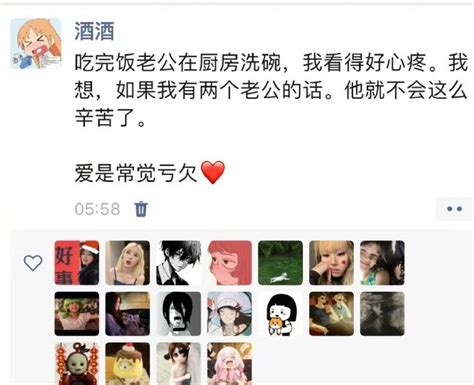Screen dimensions: 474x385
Task: Tap the post text about 老公 washing dishes
Action: (271, 90)
